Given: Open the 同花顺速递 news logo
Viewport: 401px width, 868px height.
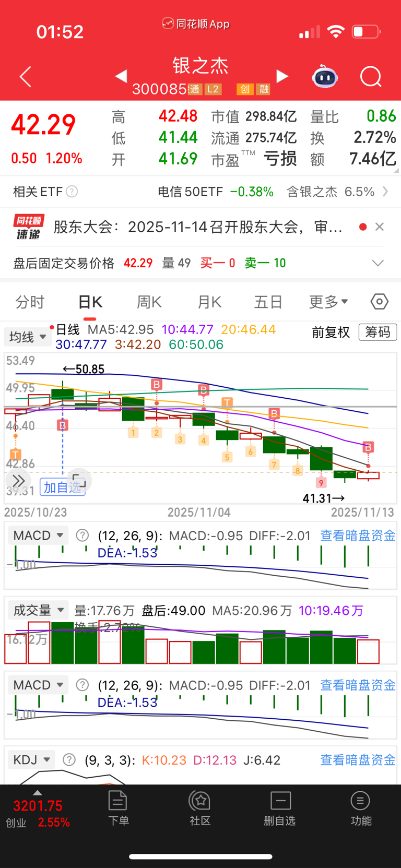Looking at the screenshot, I should click(x=29, y=227).
